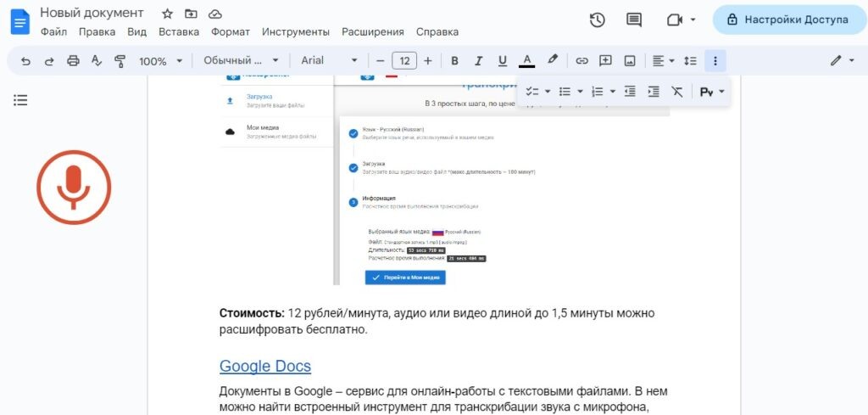Image resolution: width=868 pixels, height=415 pixels.
Task: Toggle bold formatting
Action: [454, 61]
